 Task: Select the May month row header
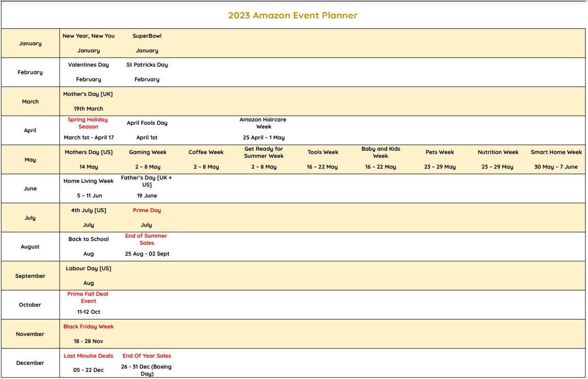(x=30, y=160)
